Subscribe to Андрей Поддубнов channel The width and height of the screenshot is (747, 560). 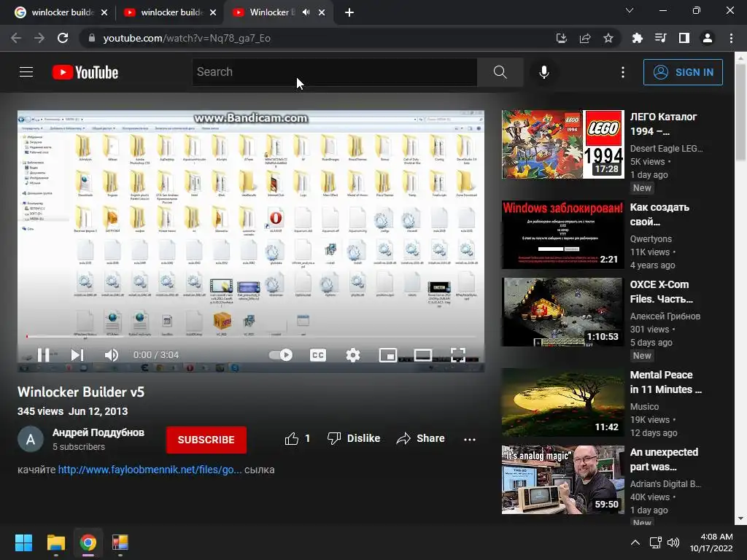(x=206, y=440)
